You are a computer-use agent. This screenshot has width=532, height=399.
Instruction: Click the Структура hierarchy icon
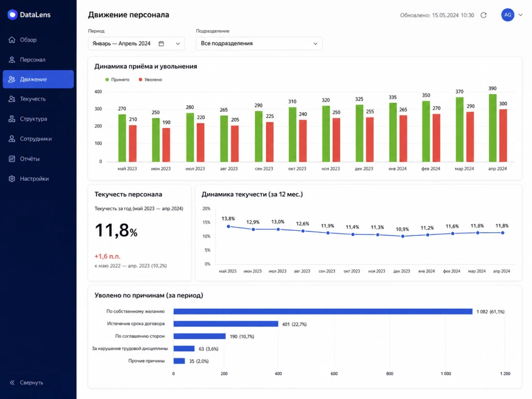point(12,119)
